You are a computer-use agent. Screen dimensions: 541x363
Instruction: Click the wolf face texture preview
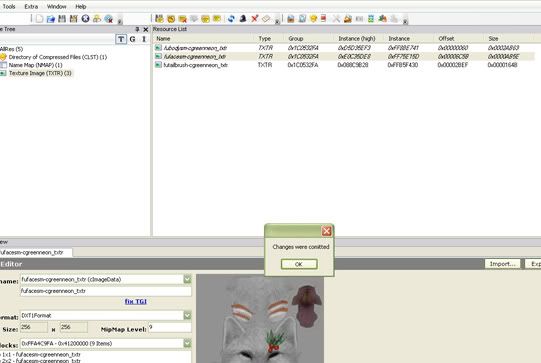(x=260, y=319)
